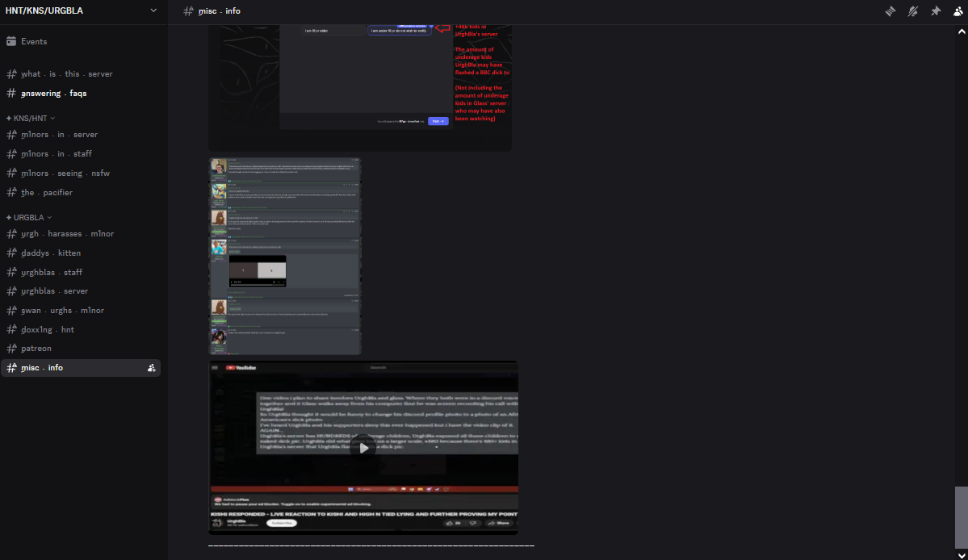Open pinned messages pin icon
Viewport: 968px width, 560px height.
[x=936, y=11]
